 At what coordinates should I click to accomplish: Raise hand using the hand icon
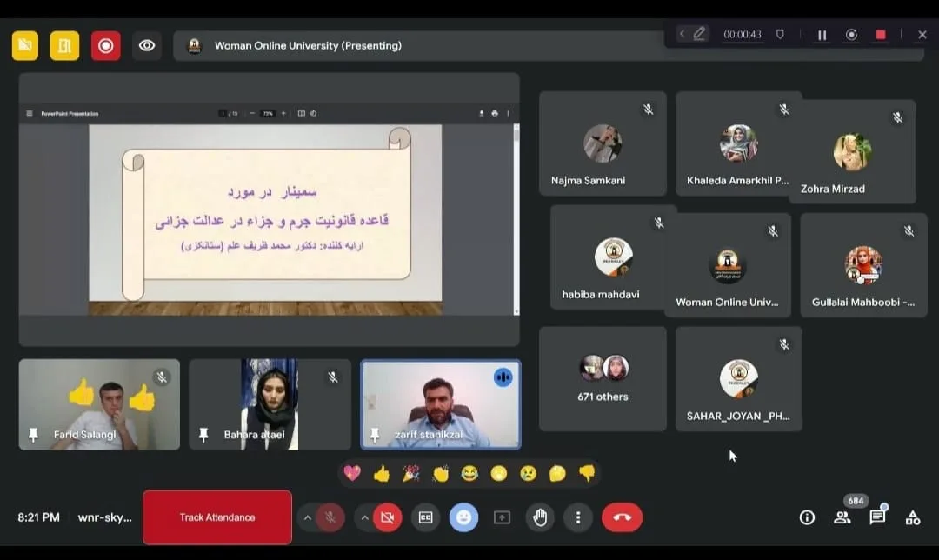pos(540,517)
